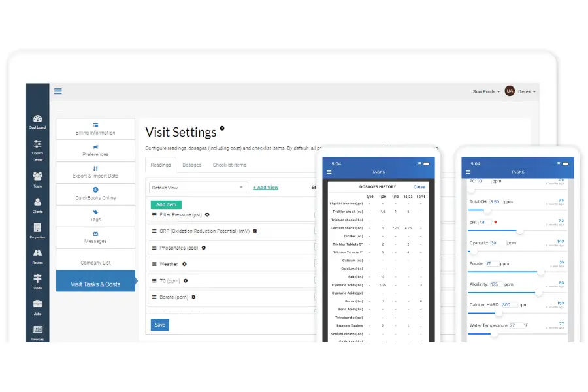Screen dimensions: 588x392
Task: Open Billing Information settings
Action: 95,129
